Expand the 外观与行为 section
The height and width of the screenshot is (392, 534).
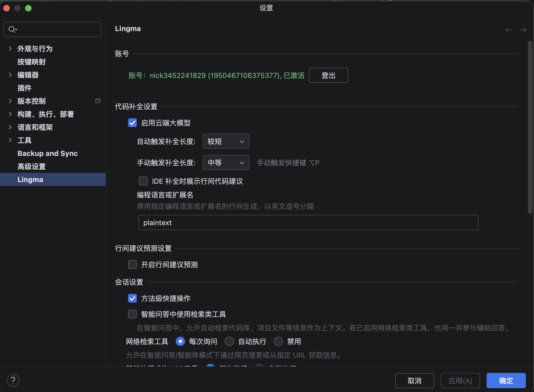tap(10, 49)
